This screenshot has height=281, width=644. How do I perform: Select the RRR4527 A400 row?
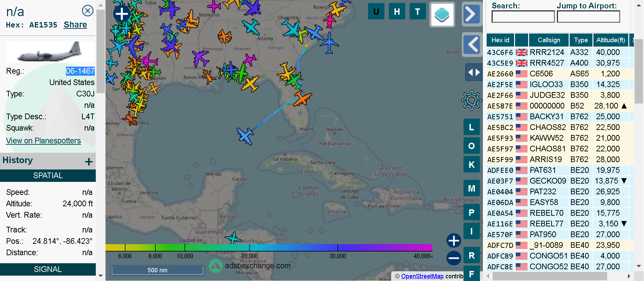tap(560, 63)
